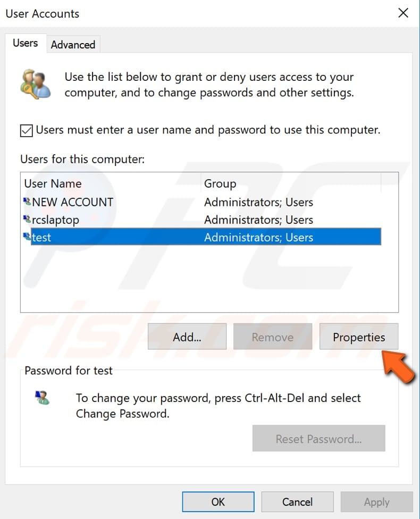Switch to the Users tab

[x=24, y=43]
